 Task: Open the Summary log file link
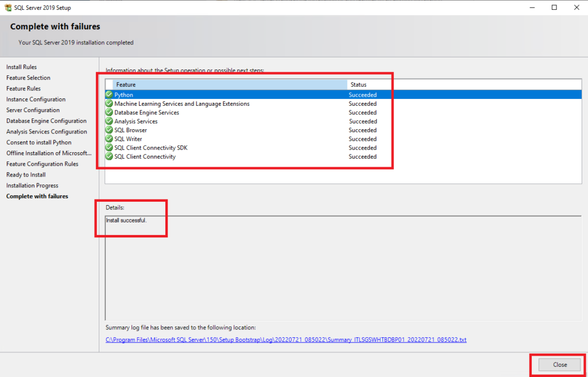click(286, 340)
